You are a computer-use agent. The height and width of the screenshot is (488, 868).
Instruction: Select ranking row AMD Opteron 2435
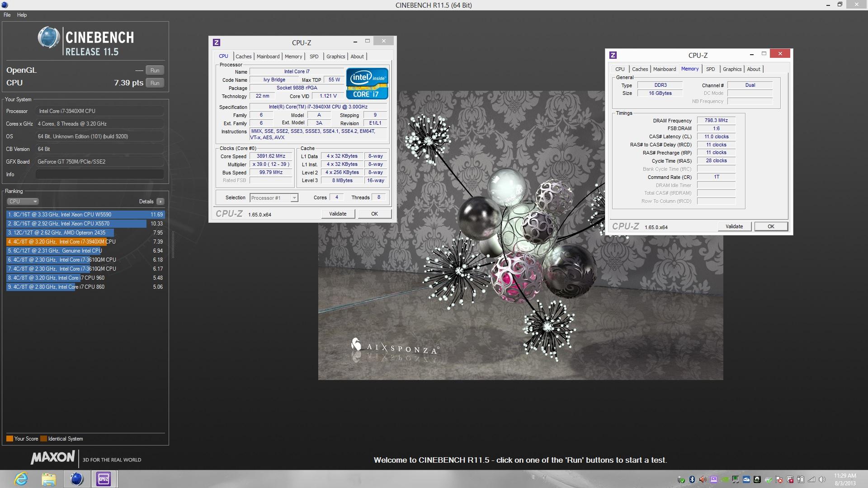(85, 233)
